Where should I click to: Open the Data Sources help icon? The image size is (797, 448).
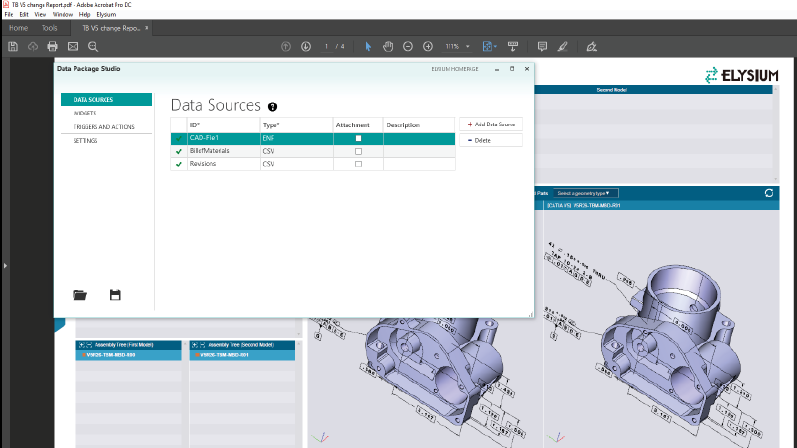272,107
